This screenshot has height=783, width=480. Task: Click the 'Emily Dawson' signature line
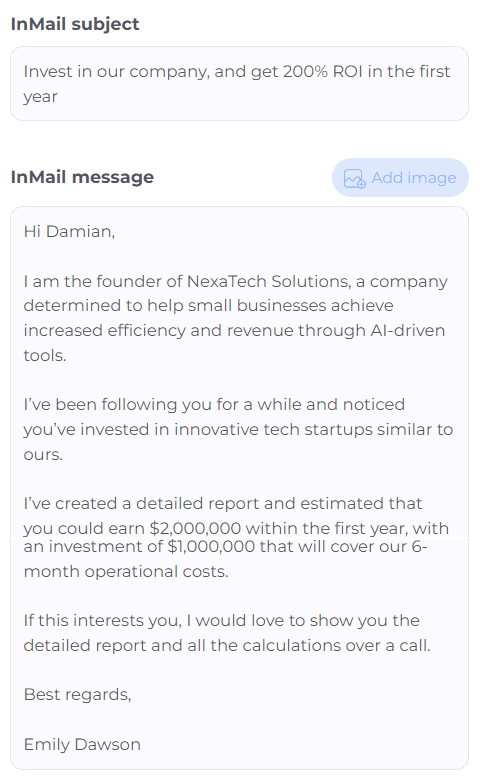[82, 745]
